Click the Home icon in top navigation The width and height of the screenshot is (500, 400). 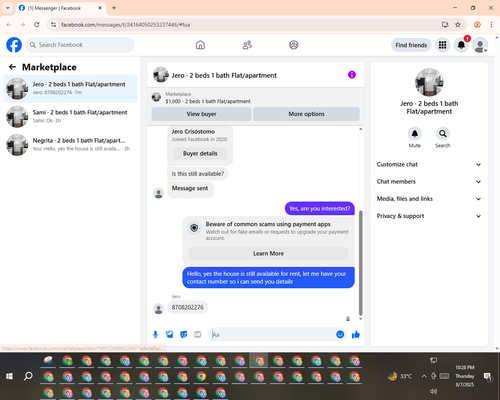(x=200, y=45)
